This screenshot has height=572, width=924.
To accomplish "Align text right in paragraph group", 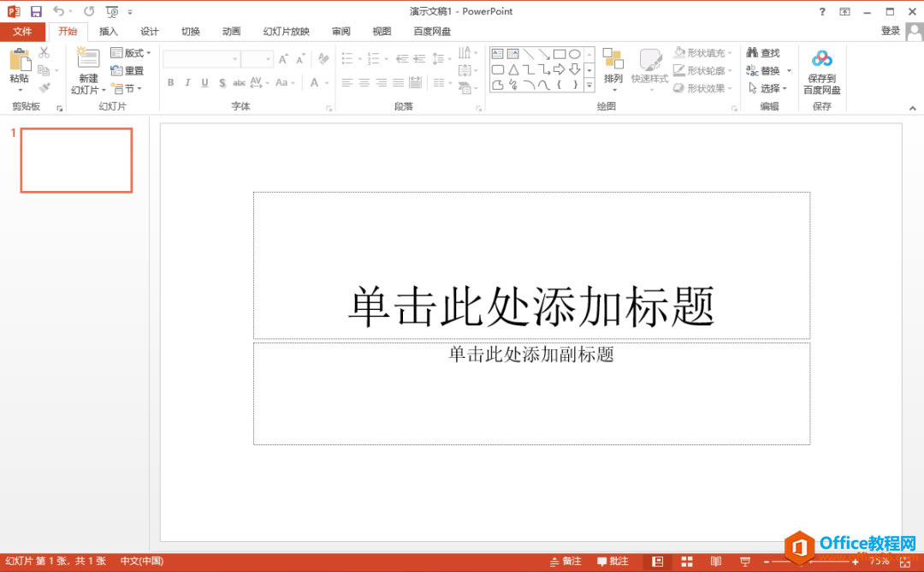I will 382,82.
